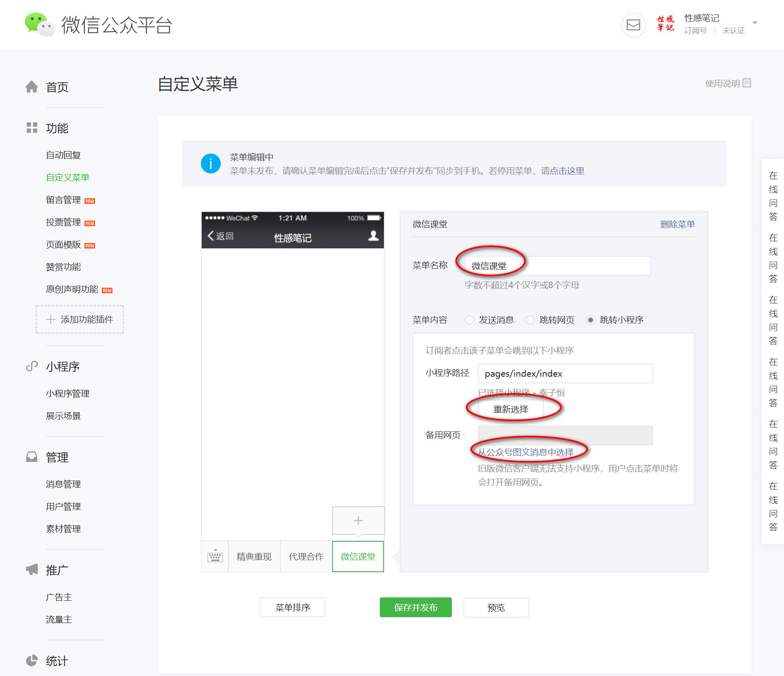Image resolution: width=784 pixels, height=676 pixels.
Task: Click the 重新选择 button
Action: click(511, 409)
